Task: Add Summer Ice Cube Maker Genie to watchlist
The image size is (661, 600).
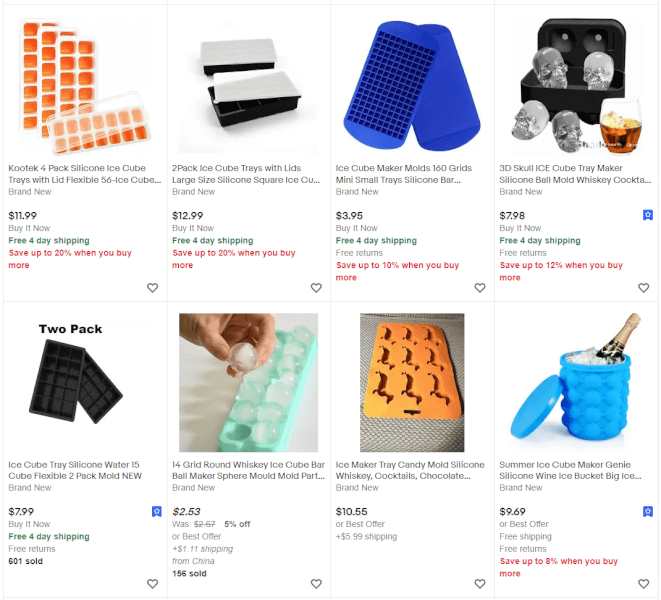Action: click(643, 584)
